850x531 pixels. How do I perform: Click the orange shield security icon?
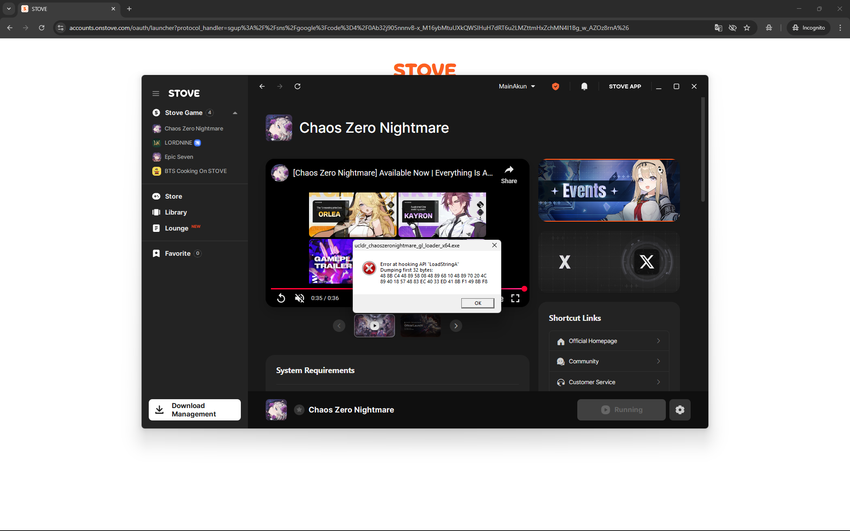pyautogui.click(x=556, y=87)
